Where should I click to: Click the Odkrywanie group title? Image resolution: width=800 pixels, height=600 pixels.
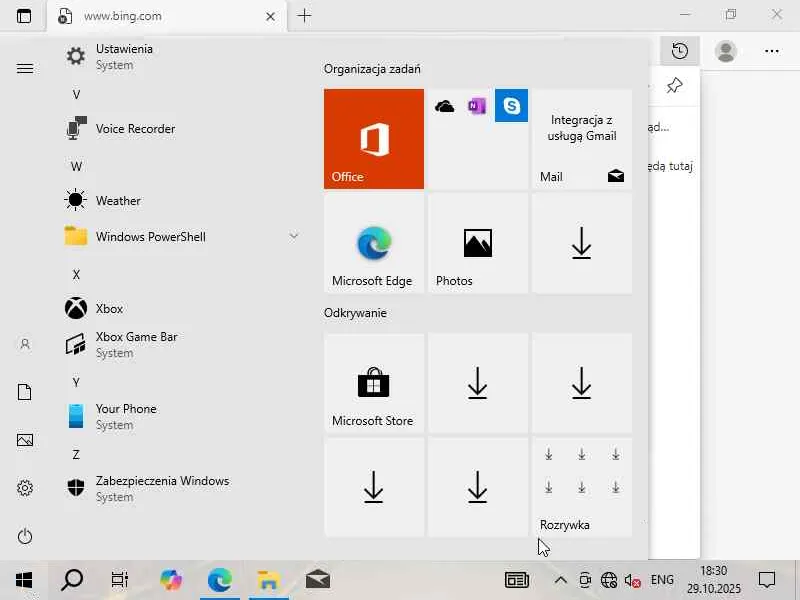tap(355, 313)
